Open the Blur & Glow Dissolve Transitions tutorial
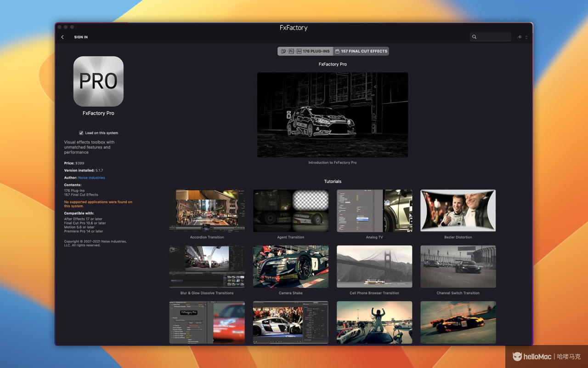Viewport: 588px width, 368px height. (x=207, y=266)
